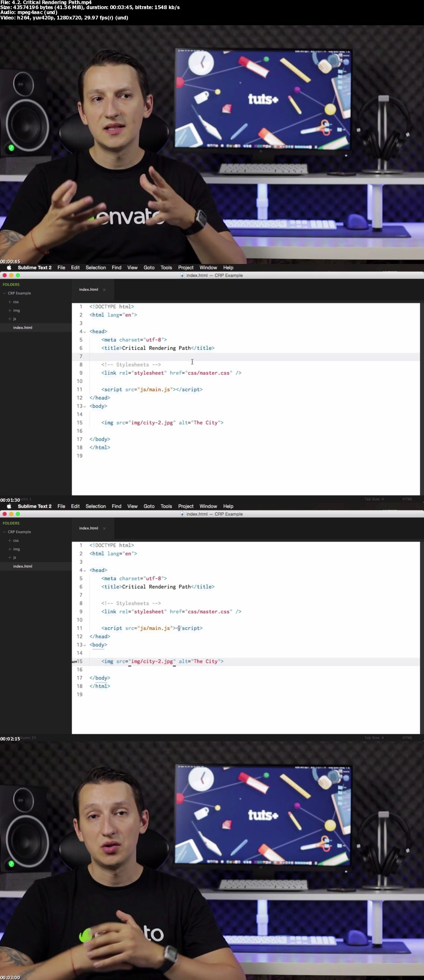Click line number 15 in 00:02:15 frame
Image resolution: width=424 pixels, height=980 pixels.
pyautogui.click(x=79, y=661)
